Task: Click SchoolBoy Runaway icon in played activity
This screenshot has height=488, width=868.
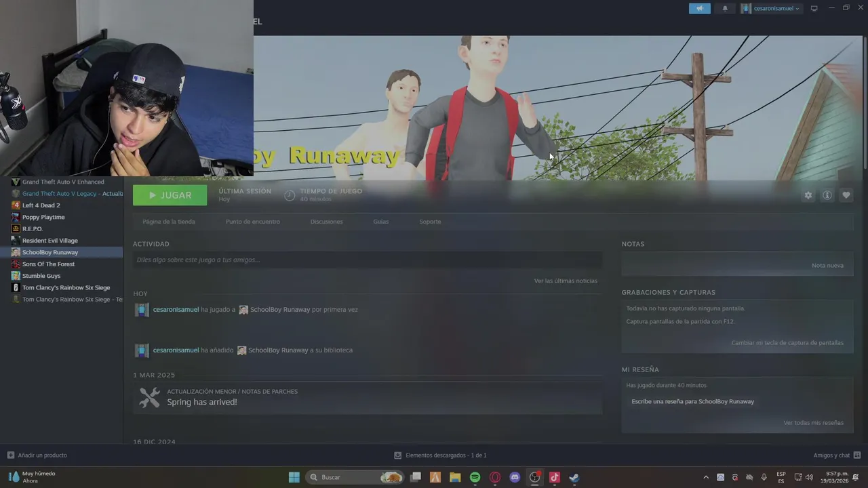Action: pos(243,310)
